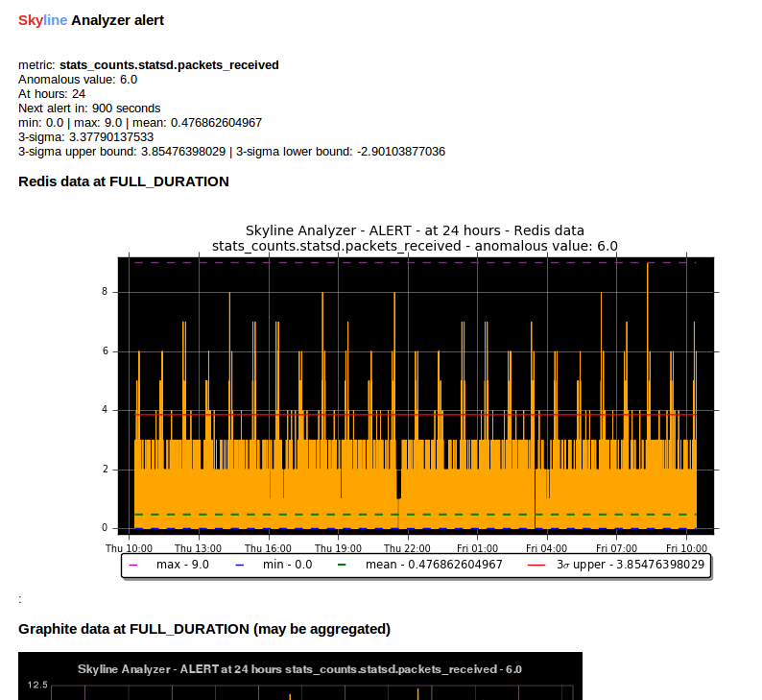Click the red 3σ legend line marker
This screenshot has width=762, height=700.
pos(536,565)
